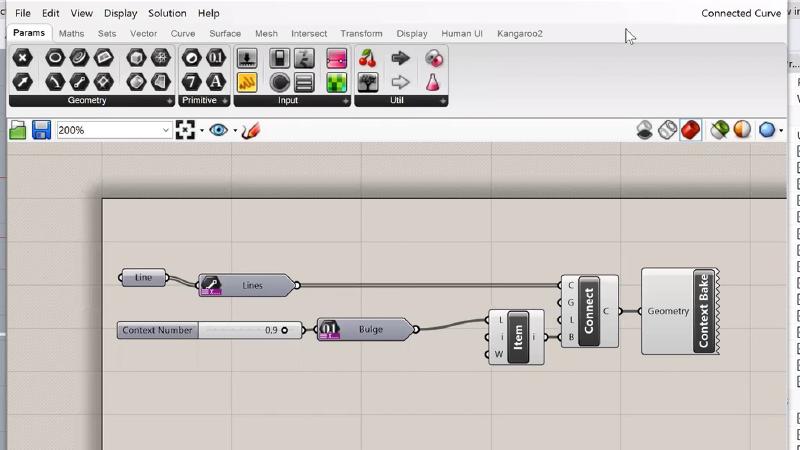Open preview eye dropdown arrow

pyautogui.click(x=235, y=130)
